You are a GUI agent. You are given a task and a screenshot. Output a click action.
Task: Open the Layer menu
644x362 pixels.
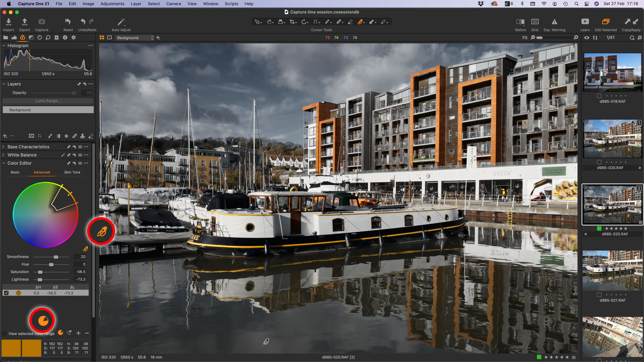pos(136,4)
